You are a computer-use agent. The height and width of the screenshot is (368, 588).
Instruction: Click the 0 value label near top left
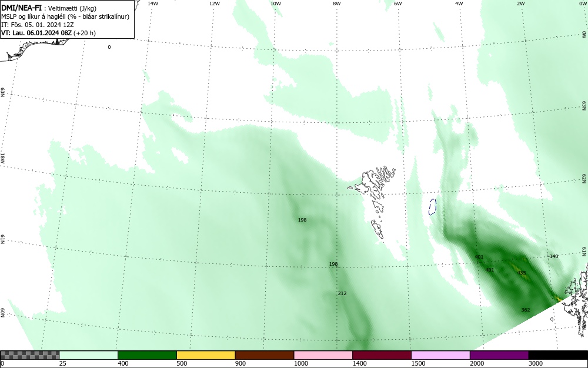[x=109, y=47]
